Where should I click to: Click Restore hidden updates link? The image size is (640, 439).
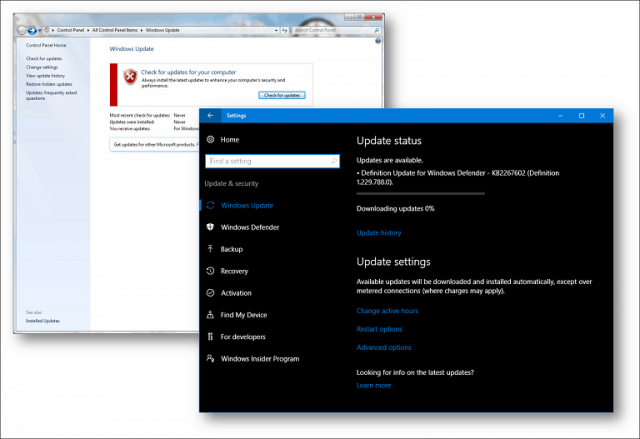49,84
